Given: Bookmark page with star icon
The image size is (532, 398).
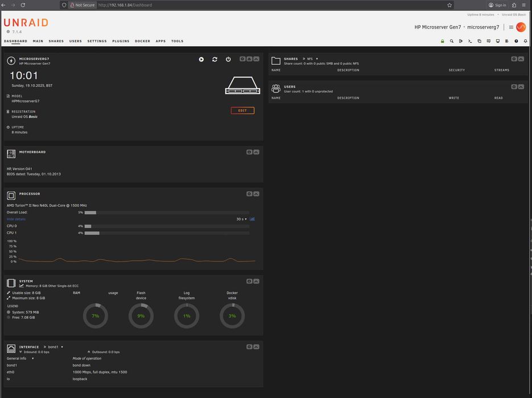Looking at the screenshot, I should pos(449,5).
